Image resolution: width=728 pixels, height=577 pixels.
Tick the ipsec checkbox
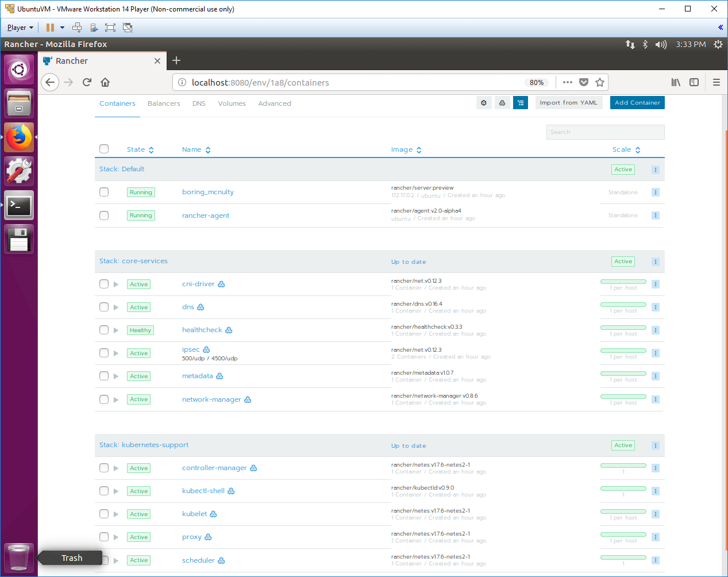pyautogui.click(x=104, y=353)
